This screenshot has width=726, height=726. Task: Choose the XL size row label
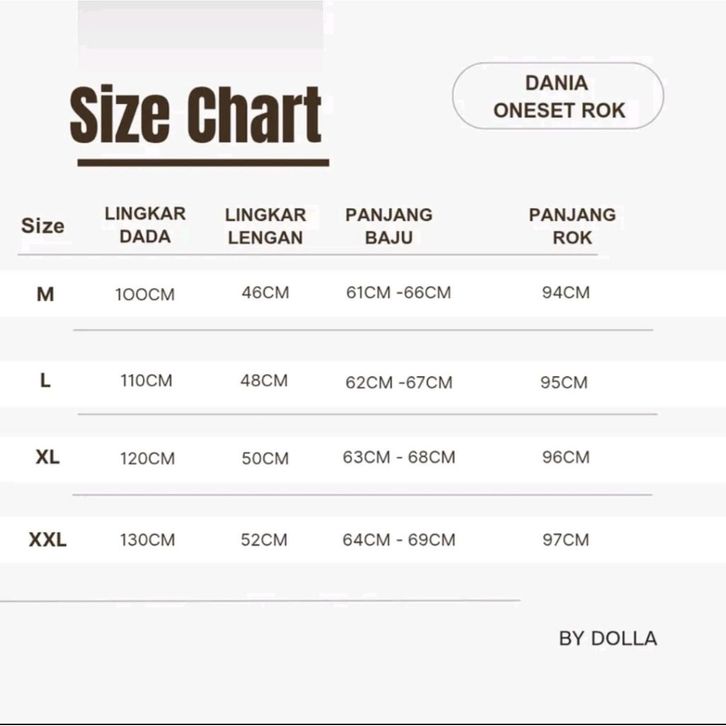(x=47, y=457)
